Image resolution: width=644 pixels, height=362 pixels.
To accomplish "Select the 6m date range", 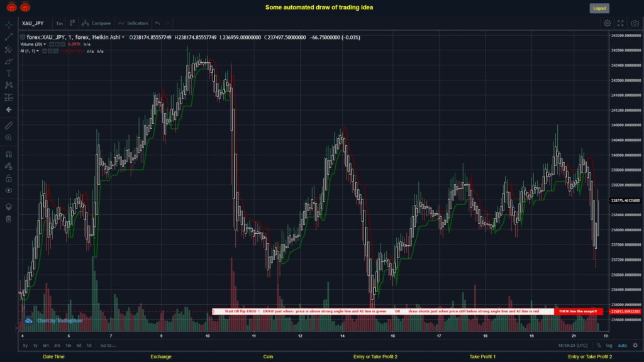I will [x=45, y=346].
